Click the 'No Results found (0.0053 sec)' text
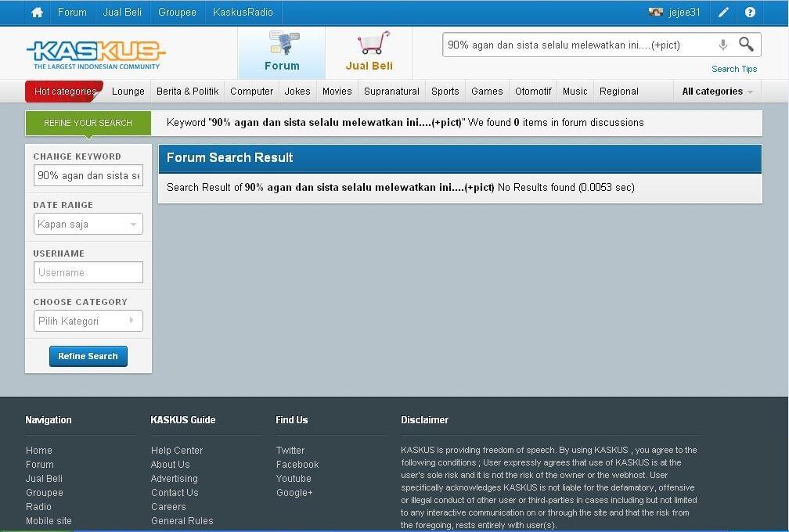This screenshot has width=789, height=532. [566, 188]
